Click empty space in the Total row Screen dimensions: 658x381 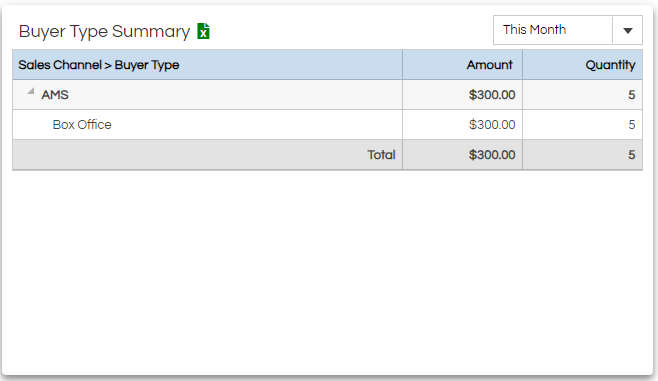[189, 155]
